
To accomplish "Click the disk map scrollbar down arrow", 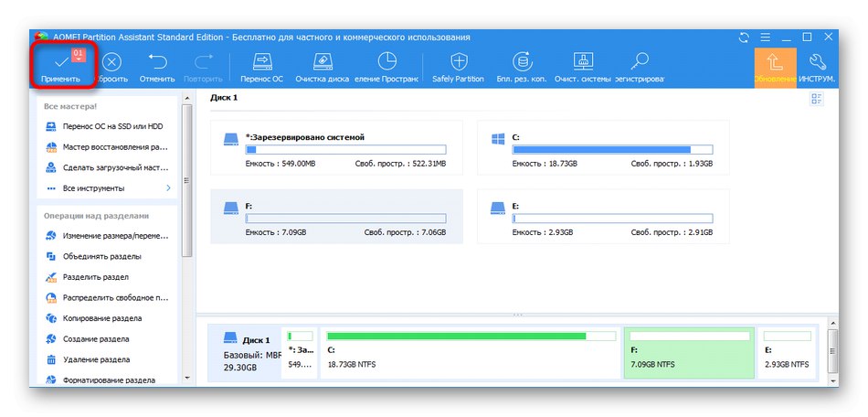I will [x=832, y=381].
